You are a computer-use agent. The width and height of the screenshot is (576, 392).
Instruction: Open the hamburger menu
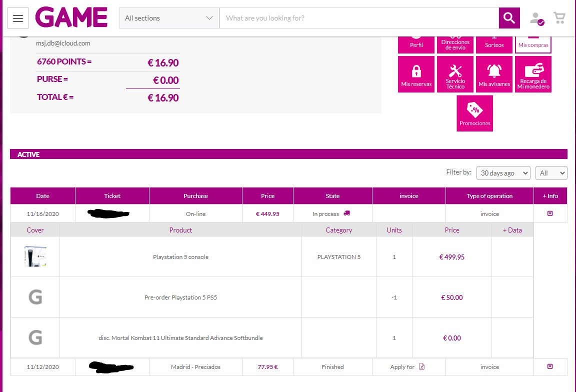tap(18, 18)
